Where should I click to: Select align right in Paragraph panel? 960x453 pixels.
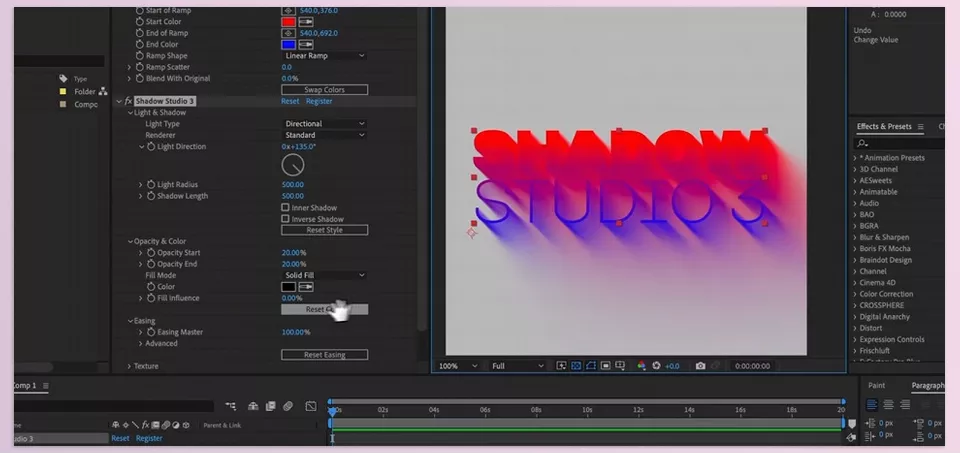coord(905,405)
